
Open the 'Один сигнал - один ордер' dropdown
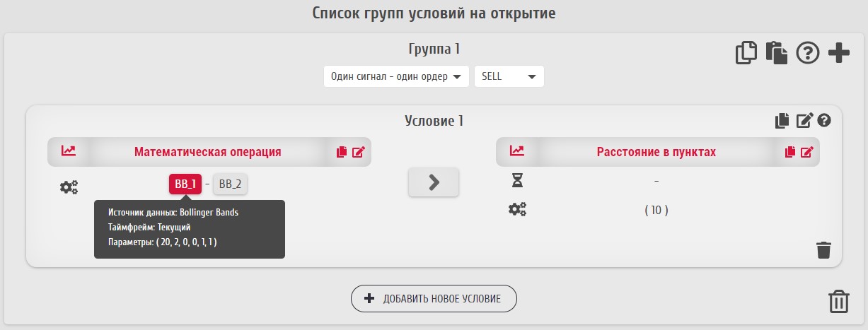point(396,77)
